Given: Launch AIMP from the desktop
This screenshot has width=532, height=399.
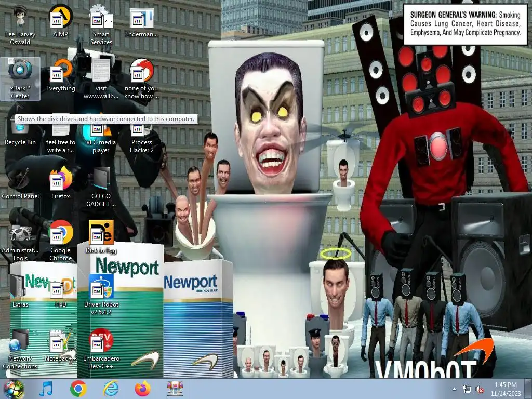Looking at the screenshot, I should (60, 22).
